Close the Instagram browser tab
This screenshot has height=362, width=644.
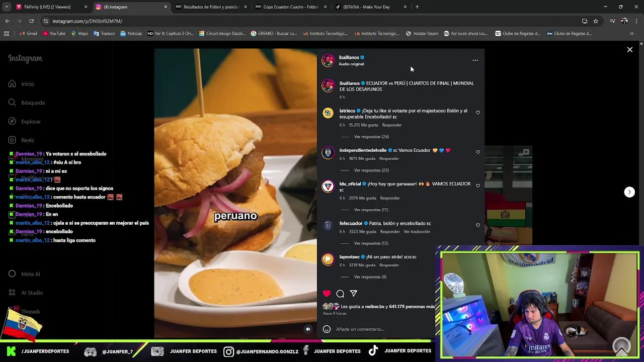[x=166, y=7]
